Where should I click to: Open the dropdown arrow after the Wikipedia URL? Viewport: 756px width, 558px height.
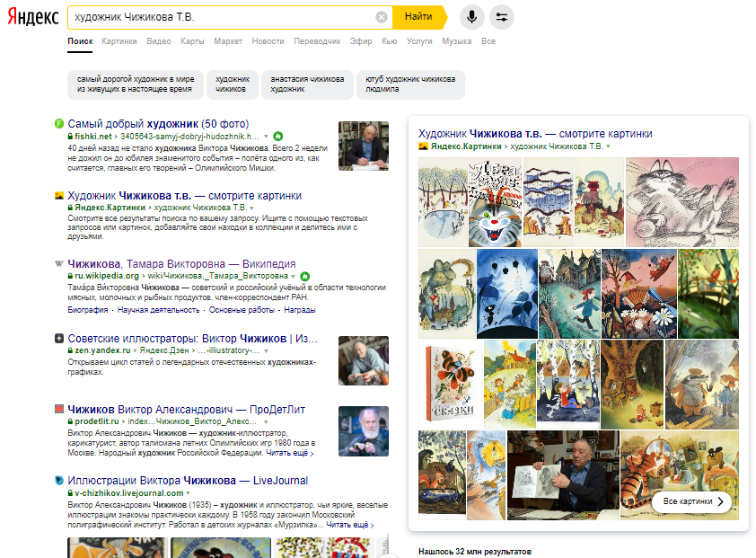[293, 276]
